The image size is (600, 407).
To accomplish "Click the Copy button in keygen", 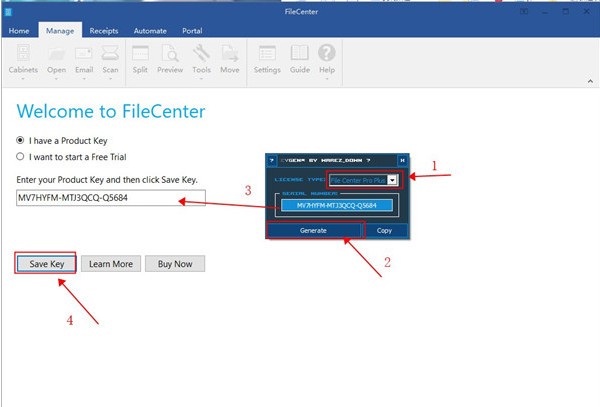I will pyautogui.click(x=384, y=230).
